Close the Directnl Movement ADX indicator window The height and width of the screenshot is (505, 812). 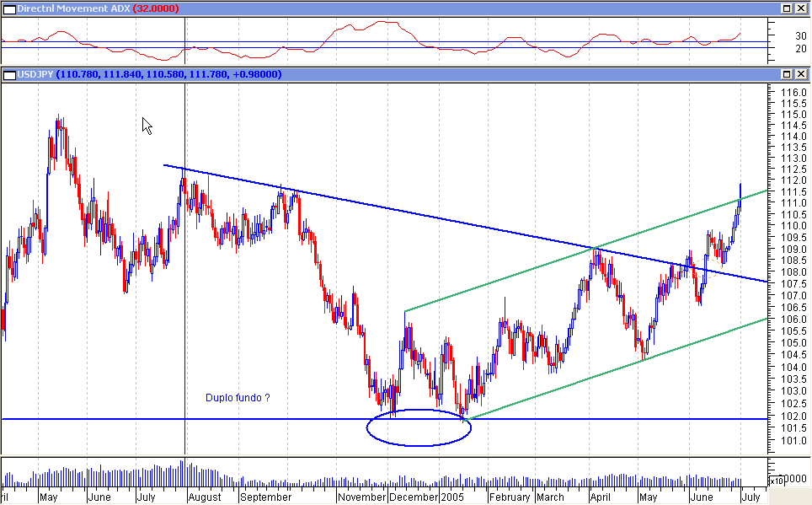click(800, 8)
